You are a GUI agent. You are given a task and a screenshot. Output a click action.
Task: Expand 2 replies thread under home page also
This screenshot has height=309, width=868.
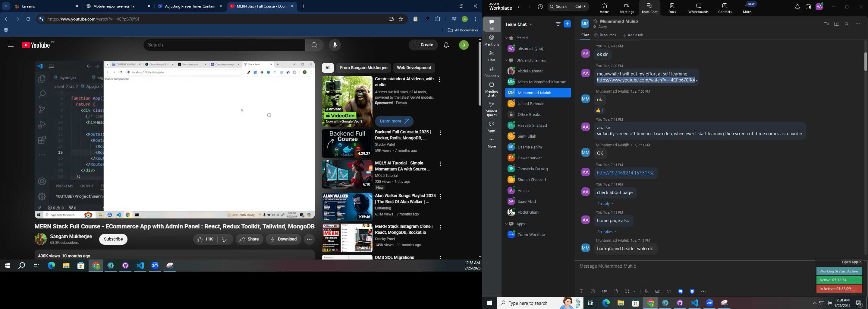click(607, 232)
